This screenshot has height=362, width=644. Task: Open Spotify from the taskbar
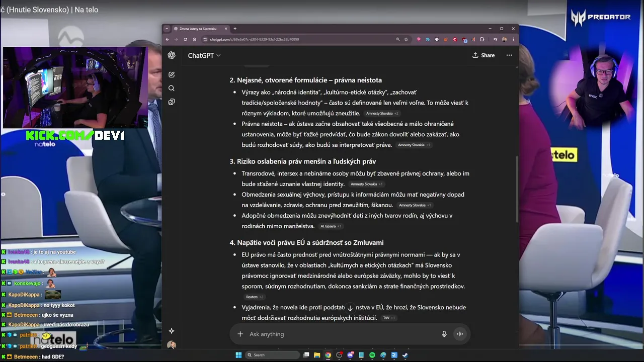(372, 355)
